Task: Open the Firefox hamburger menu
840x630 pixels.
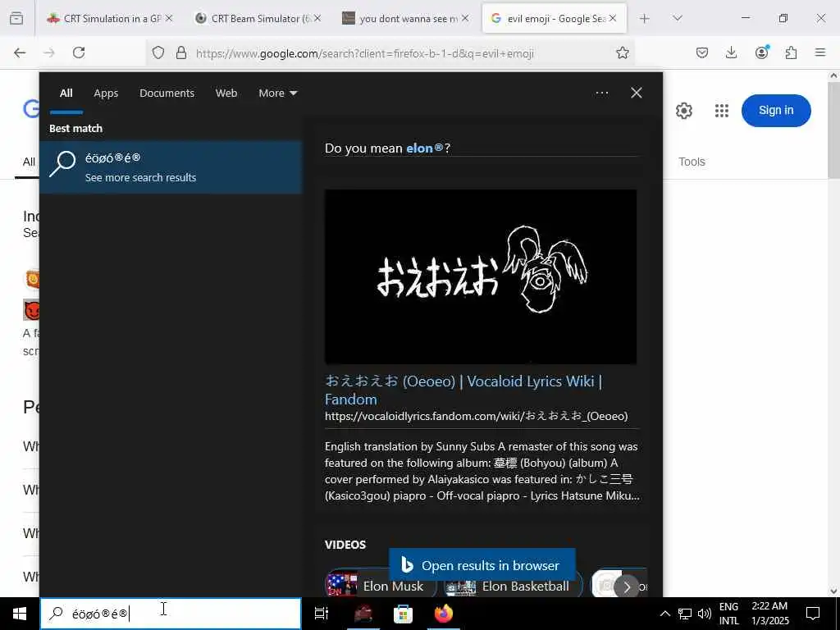Action: coord(820,52)
